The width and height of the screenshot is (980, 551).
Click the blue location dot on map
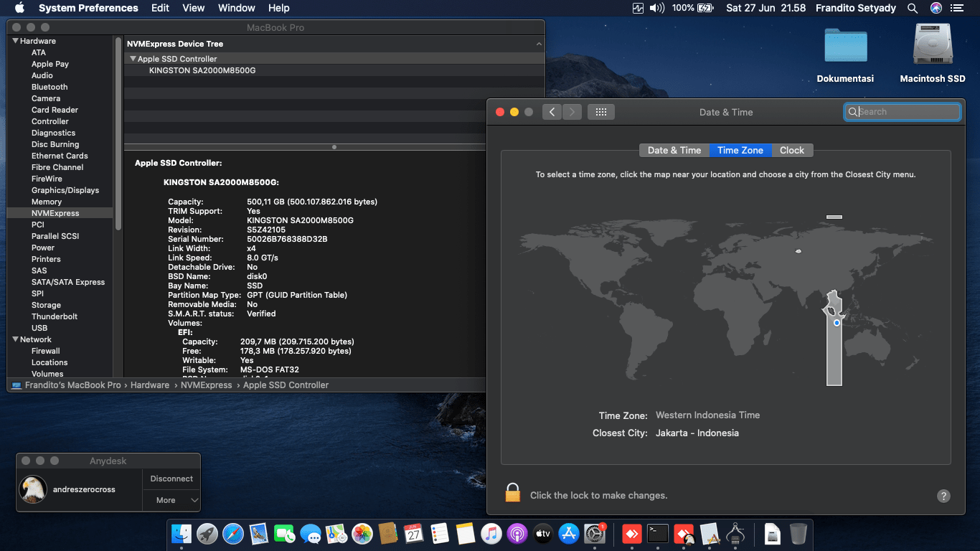837,323
